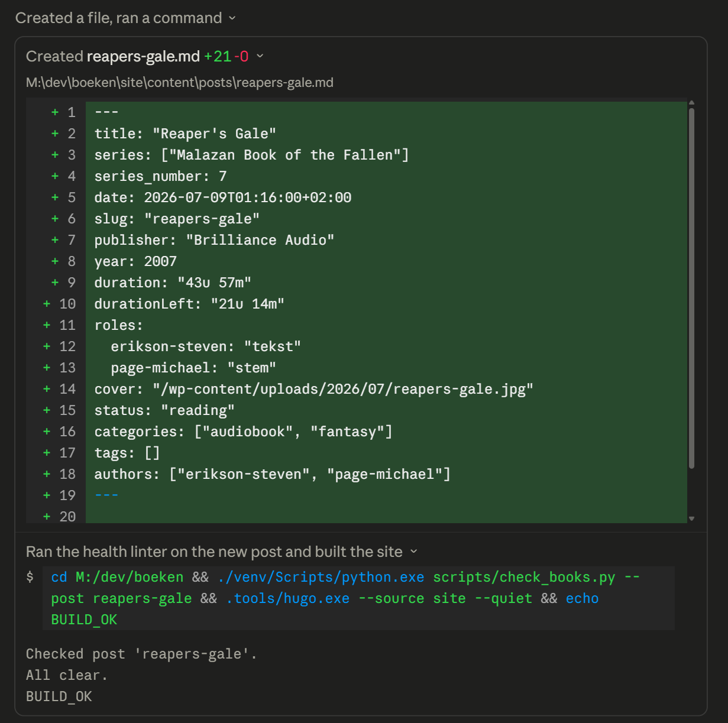
Task: Click the '+21' additions count
Action: click(x=217, y=56)
